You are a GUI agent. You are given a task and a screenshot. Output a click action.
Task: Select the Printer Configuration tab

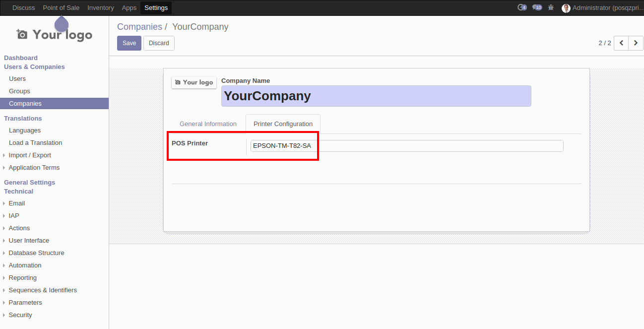(283, 124)
